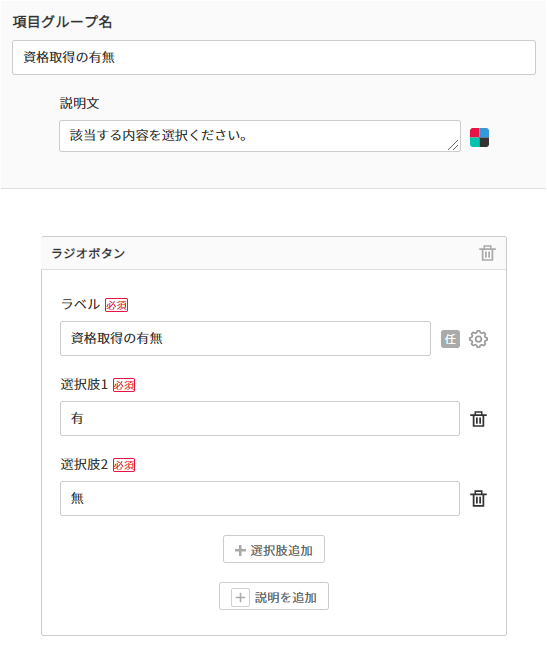Click the 項目グループ名 heading label
Image resolution: width=547 pixels, height=667 pixels.
click(x=62, y=22)
